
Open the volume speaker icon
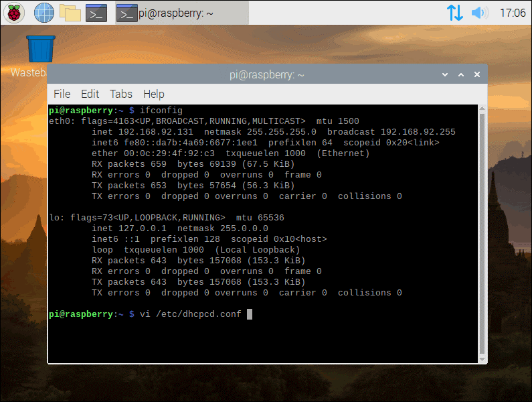coord(480,13)
